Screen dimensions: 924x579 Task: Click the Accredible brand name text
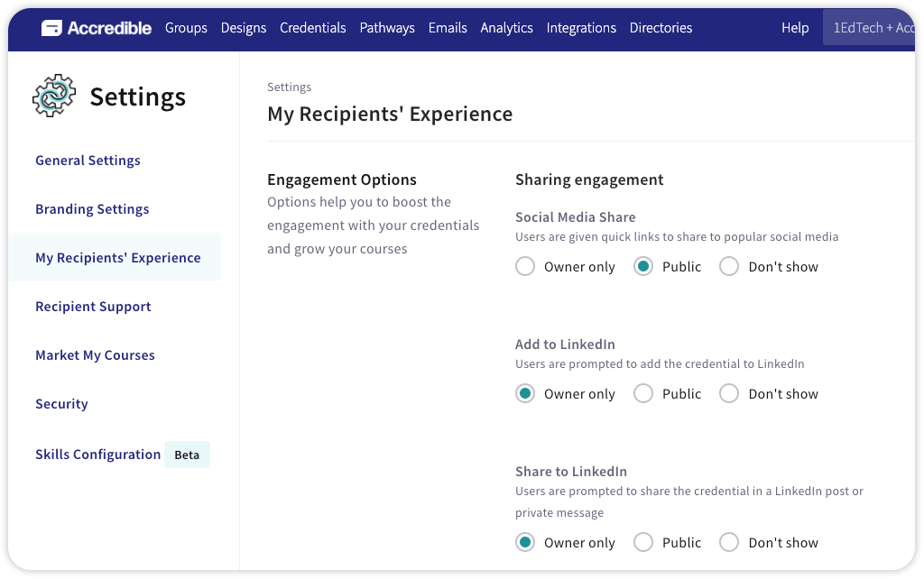[109, 28]
